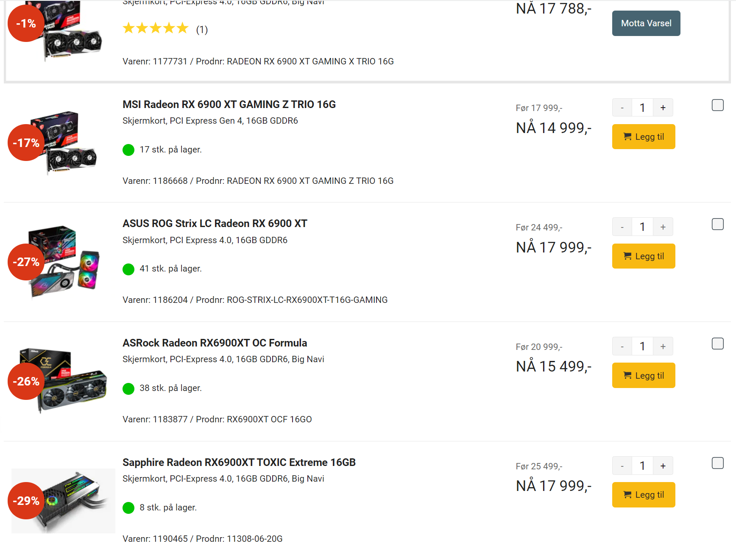The height and width of the screenshot is (560, 736).
Task: Decrease quantity for MSI GAMING Z TRIO
Action: 622,108
